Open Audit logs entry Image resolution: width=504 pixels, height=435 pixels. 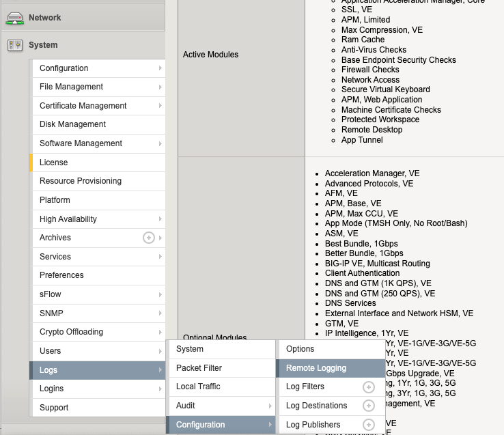(221, 406)
